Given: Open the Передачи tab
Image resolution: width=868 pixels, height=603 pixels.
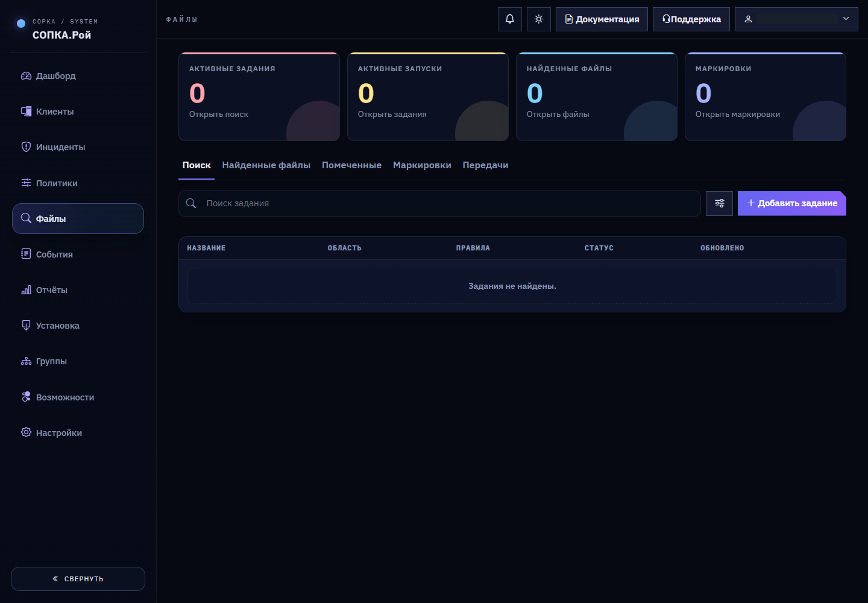Looking at the screenshot, I should 485,165.
